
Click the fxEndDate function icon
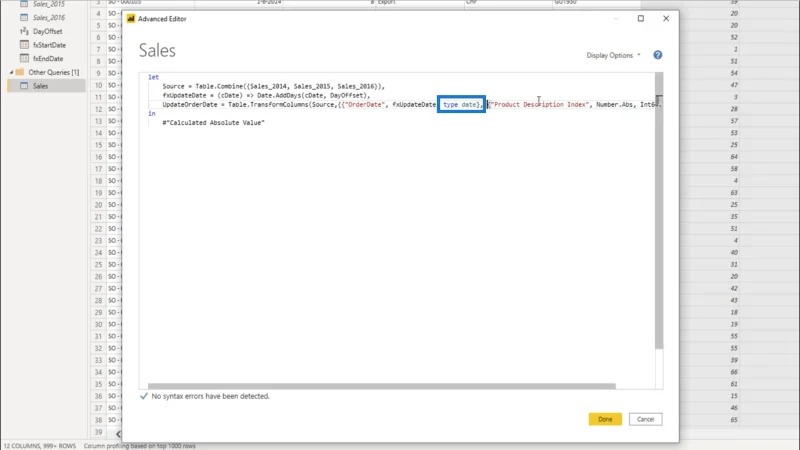pyautogui.click(x=24, y=58)
